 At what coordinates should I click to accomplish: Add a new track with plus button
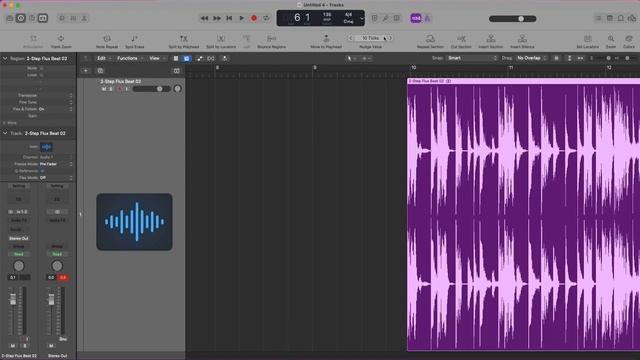86,71
